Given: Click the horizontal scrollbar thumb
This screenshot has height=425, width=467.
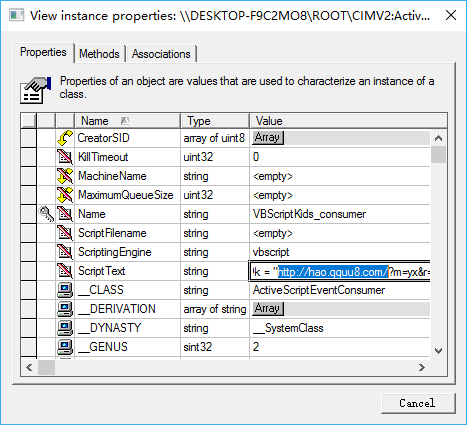Looking at the screenshot, I should 46,367.
